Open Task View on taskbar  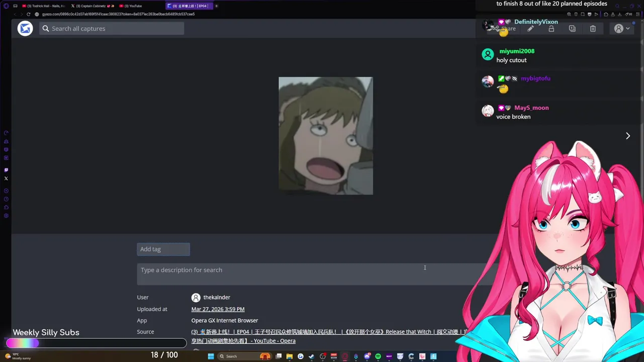coord(279,356)
